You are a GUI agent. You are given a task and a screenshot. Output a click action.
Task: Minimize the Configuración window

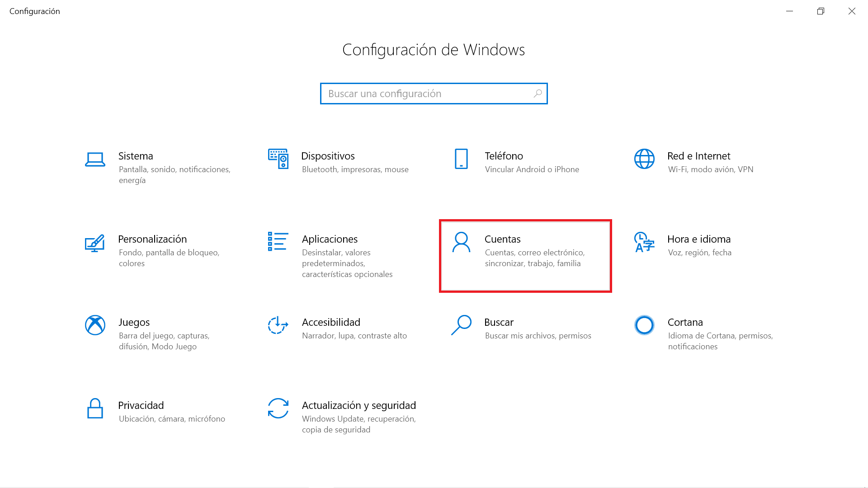(789, 11)
